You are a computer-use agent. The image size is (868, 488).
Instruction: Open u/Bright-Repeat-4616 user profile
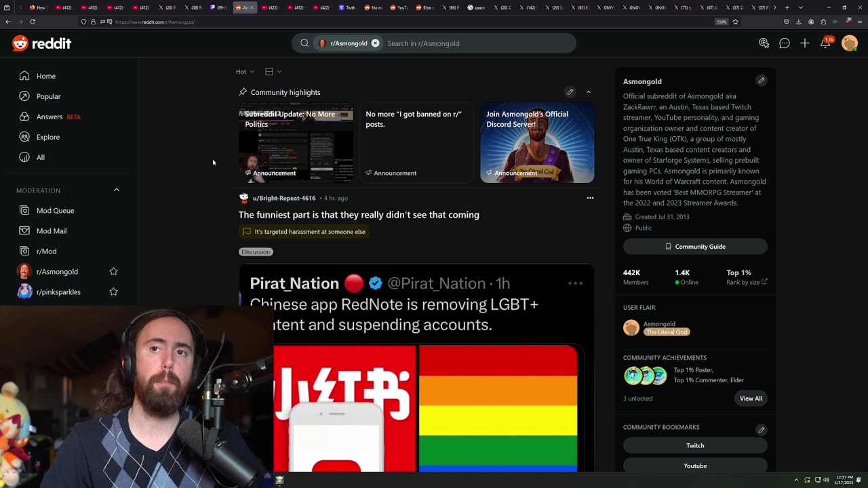click(x=284, y=198)
